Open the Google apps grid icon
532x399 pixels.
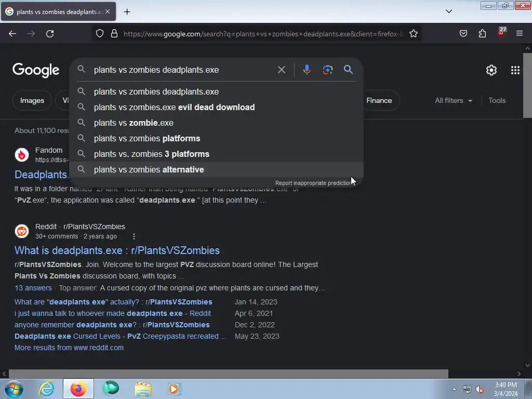[x=515, y=70]
